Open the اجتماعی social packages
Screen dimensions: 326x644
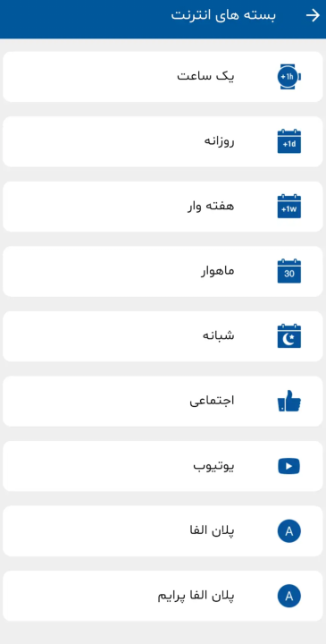click(163, 401)
